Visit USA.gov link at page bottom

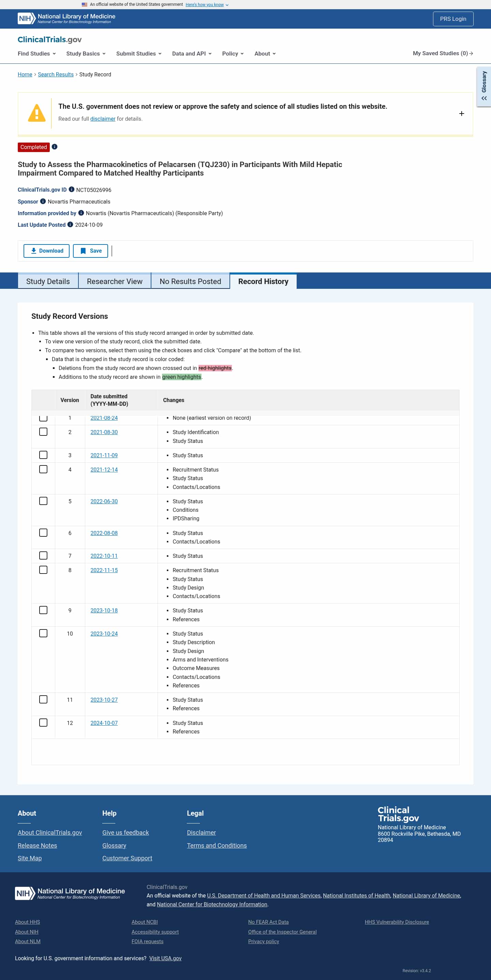pos(165,958)
